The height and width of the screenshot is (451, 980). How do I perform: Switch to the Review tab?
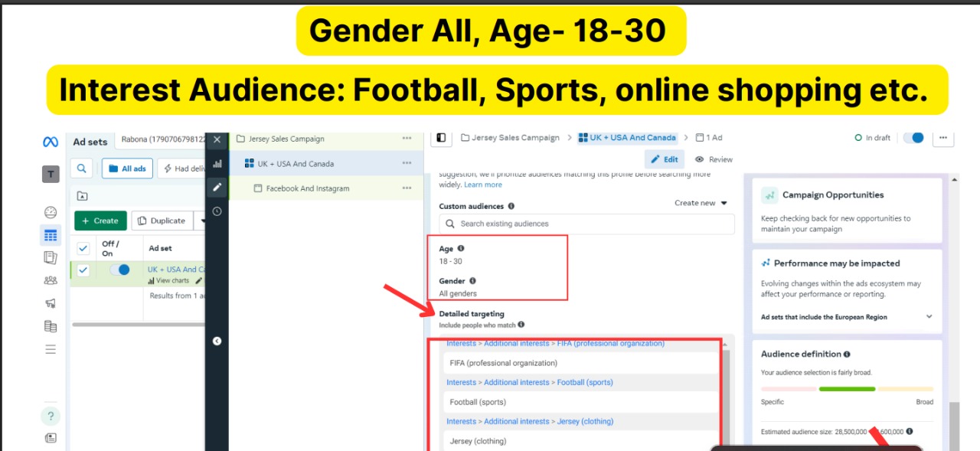[714, 159]
